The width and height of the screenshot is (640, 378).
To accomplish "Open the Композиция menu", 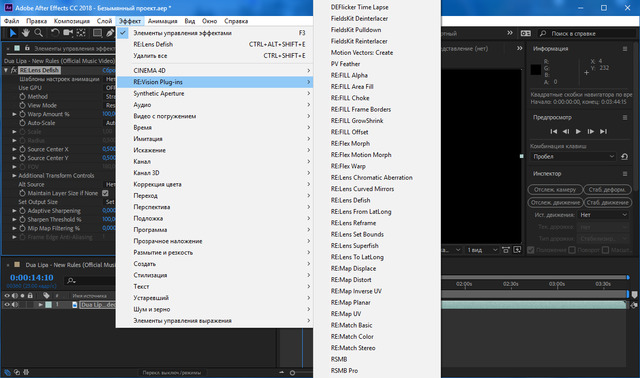I will [72, 21].
